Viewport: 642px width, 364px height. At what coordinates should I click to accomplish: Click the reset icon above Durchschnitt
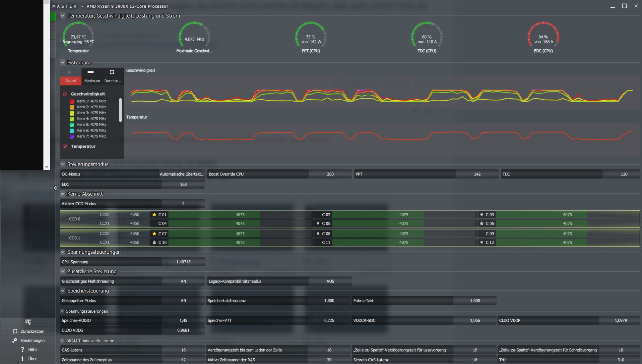pyautogui.click(x=112, y=72)
